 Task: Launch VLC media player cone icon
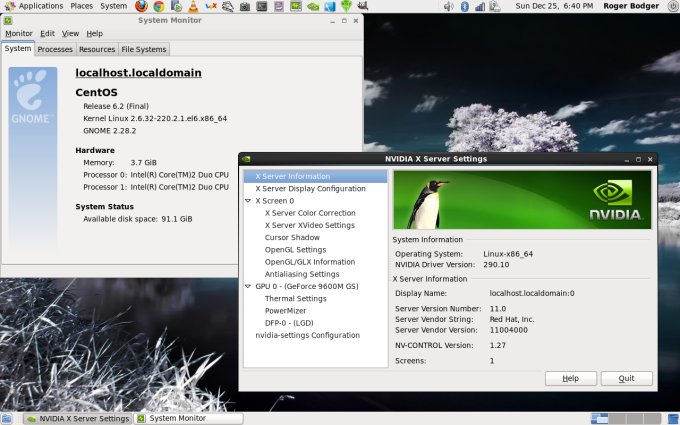tap(193, 6)
